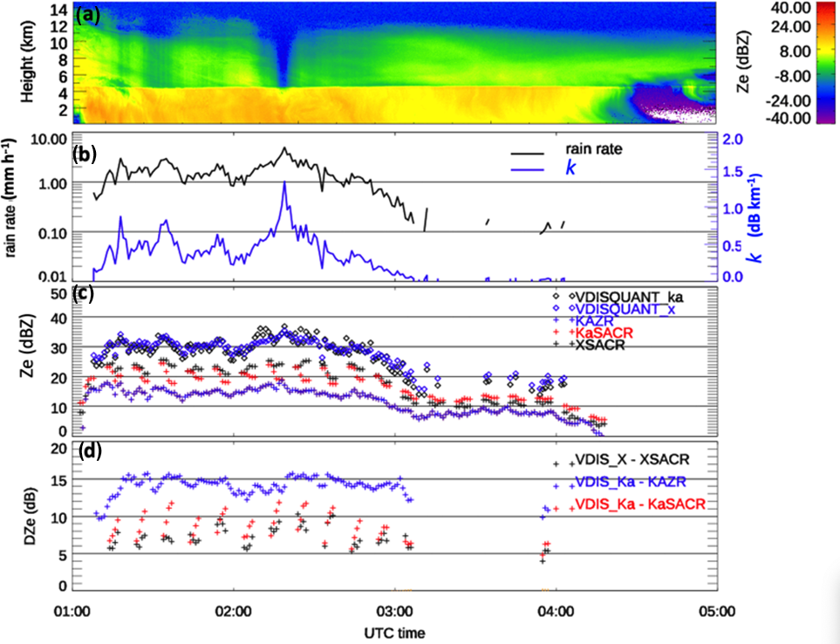Screen dimensions: 840x644
Task: Click the panel (a) label
Action: (x=89, y=15)
